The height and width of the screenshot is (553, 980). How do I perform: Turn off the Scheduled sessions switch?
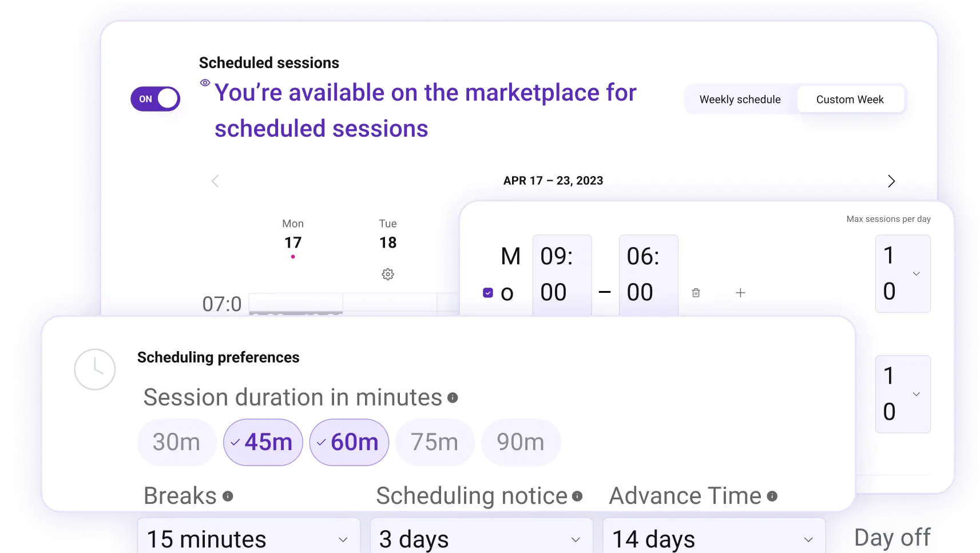click(155, 98)
